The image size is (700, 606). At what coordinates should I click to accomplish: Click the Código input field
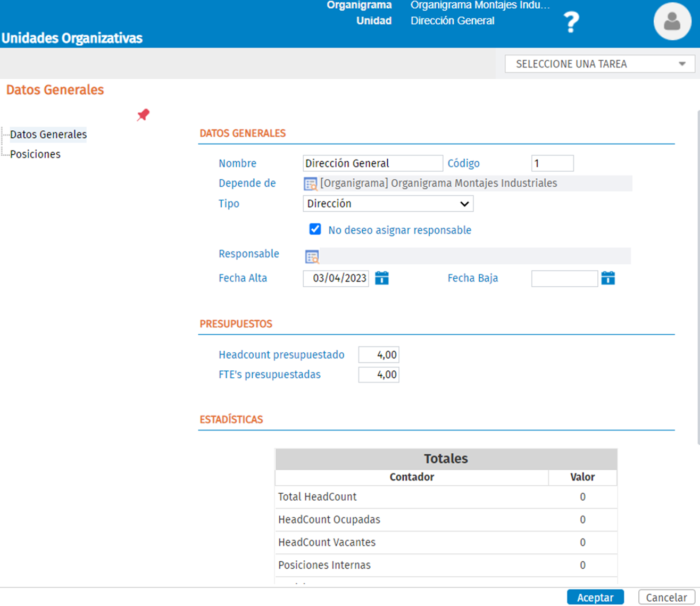(x=553, y=163)
